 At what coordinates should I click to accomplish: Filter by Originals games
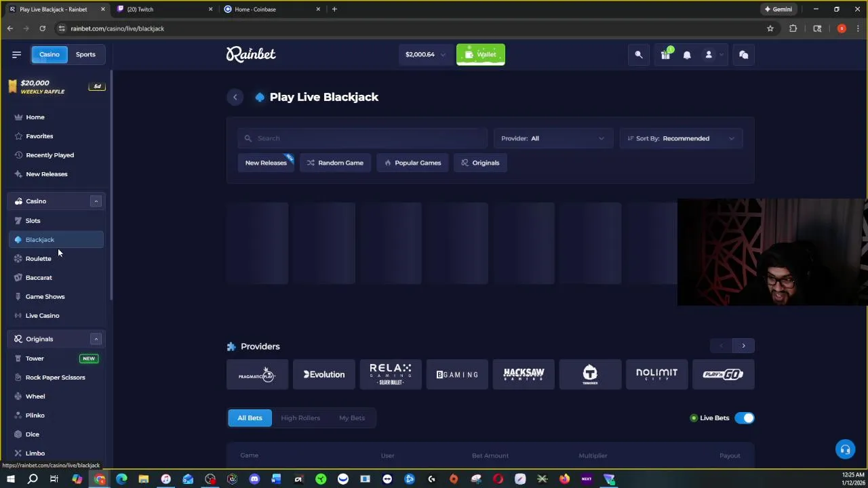(x=480, y=163)
